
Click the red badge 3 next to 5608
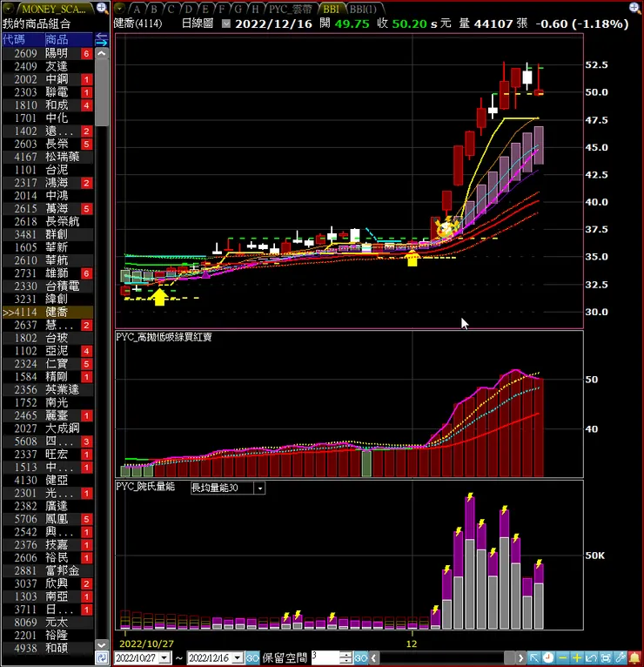86,441
